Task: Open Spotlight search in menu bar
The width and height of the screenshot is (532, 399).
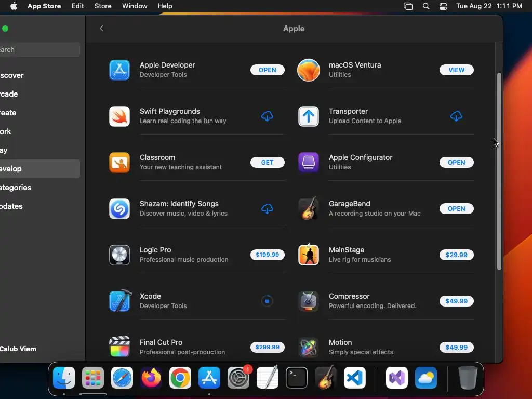Action: click(x=426, y=6)
